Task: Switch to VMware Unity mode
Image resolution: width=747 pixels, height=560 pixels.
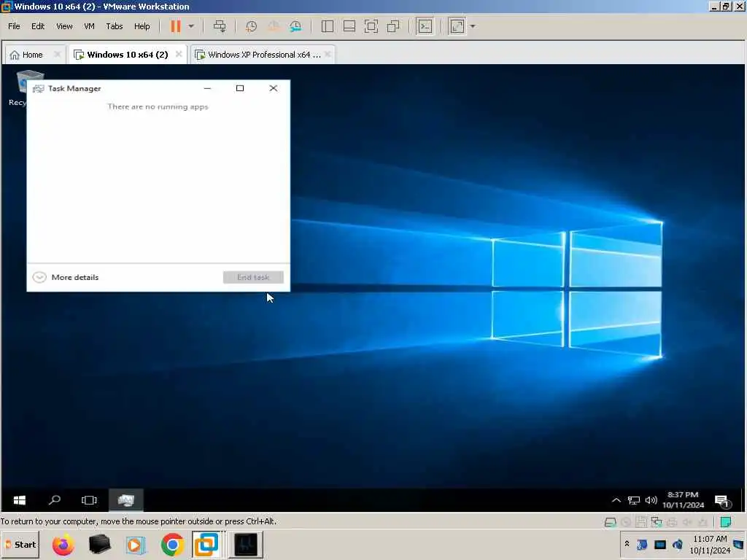Action: (x=393, y=26)
